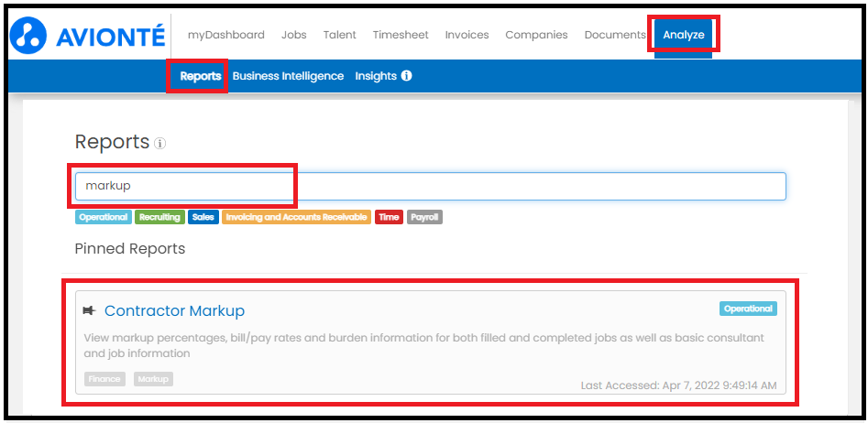Image resolution: width=868 pixels, height=423 pixels.
Task: Click the Markup tag on the report card
Action: [x=153, y=379]
